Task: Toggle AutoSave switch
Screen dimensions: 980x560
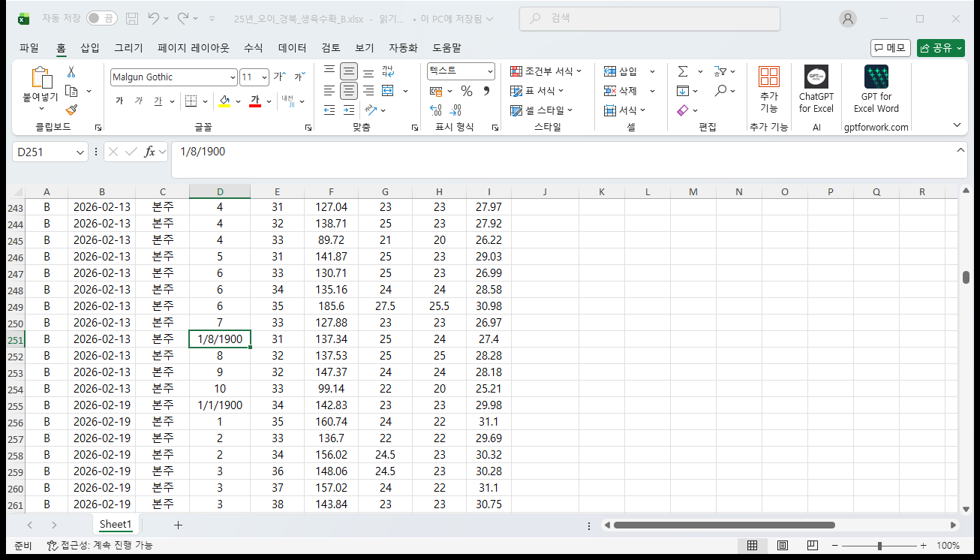Action: (101, 18)
